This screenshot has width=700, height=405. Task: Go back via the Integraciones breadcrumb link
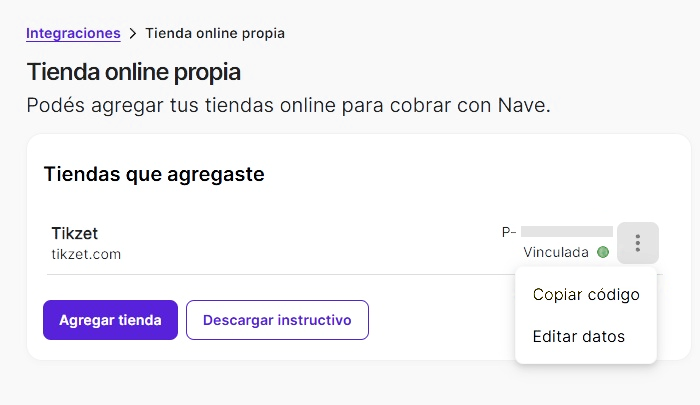click(x=73, y=33)
